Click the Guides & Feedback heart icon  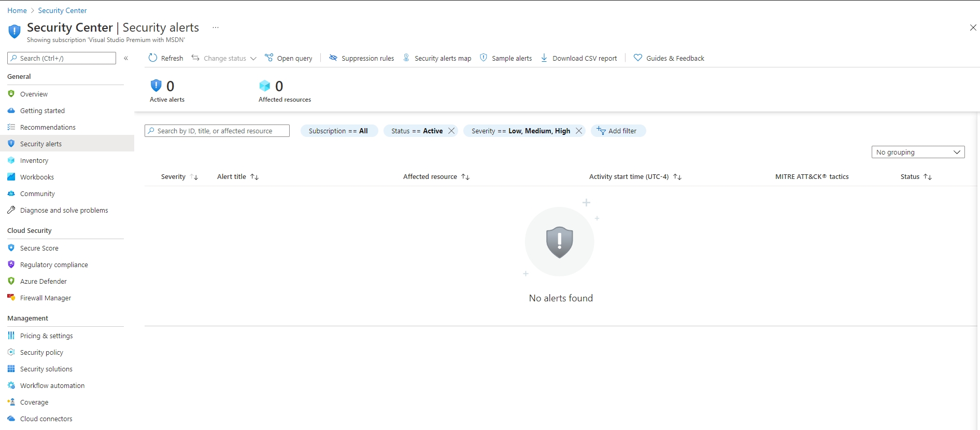638,58
